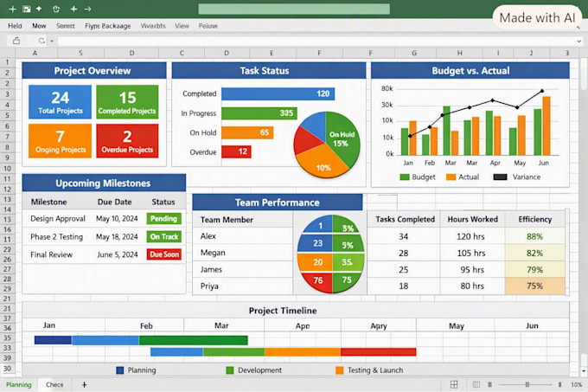Select the row 15 header
The width and height of the screenshot is (588, 392).
pyautogui.click(x=7, y=219)
